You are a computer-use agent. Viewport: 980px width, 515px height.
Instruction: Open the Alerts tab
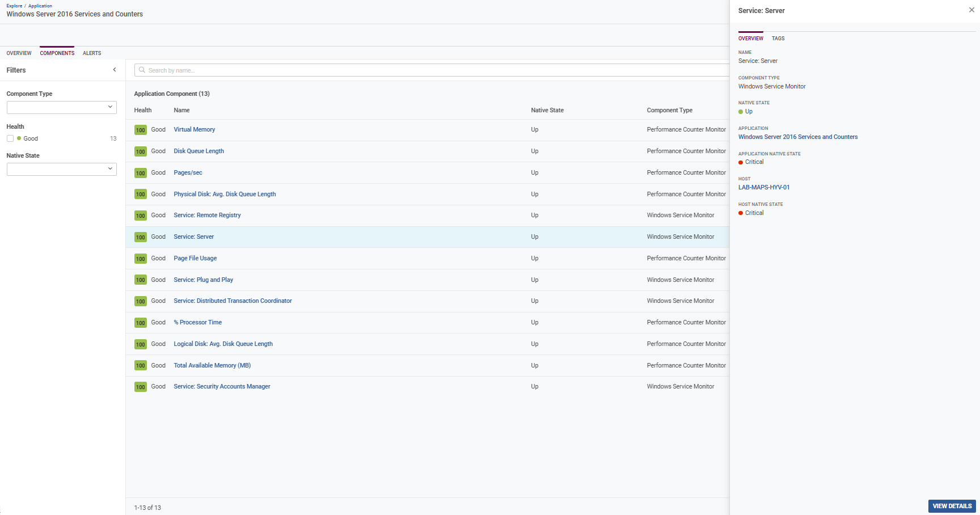point(92,53)
